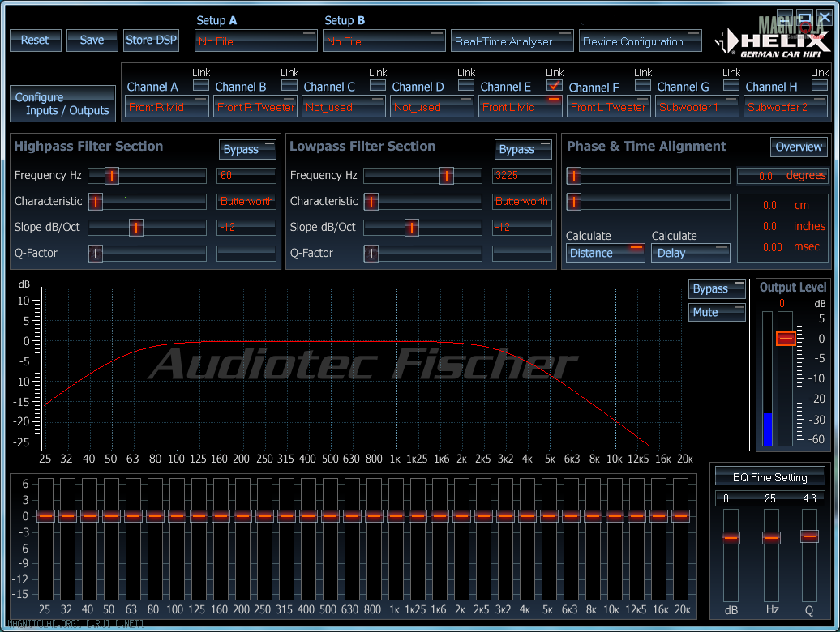Click lowpass Q-Factor slider handle

(371, 254)
